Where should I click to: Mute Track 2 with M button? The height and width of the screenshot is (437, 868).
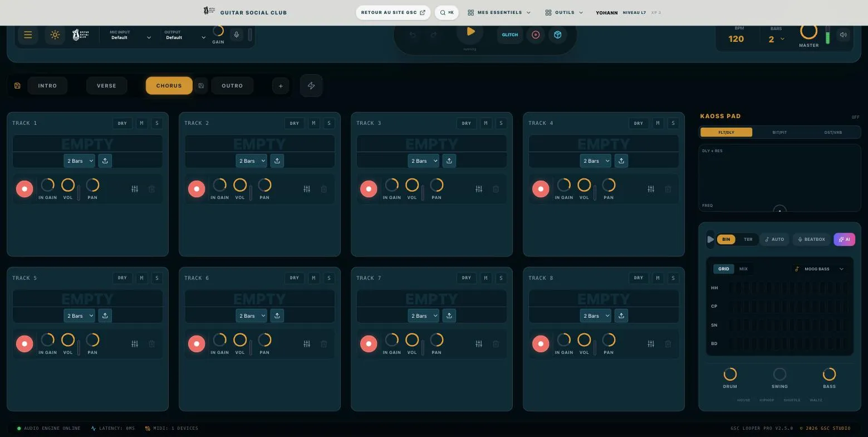(x=313, y=123)
